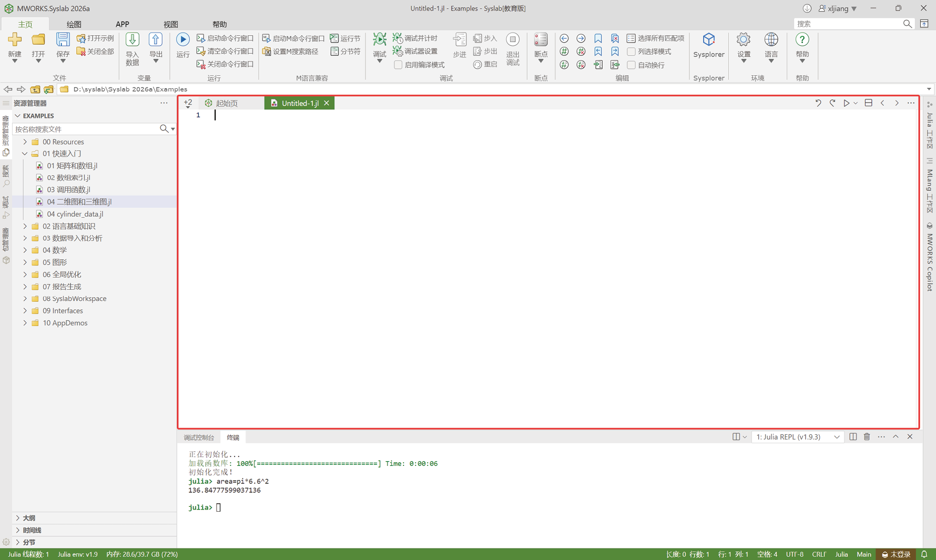Expand the 分节 section
This screenshot has height=560, width=936.
point(18,542)
